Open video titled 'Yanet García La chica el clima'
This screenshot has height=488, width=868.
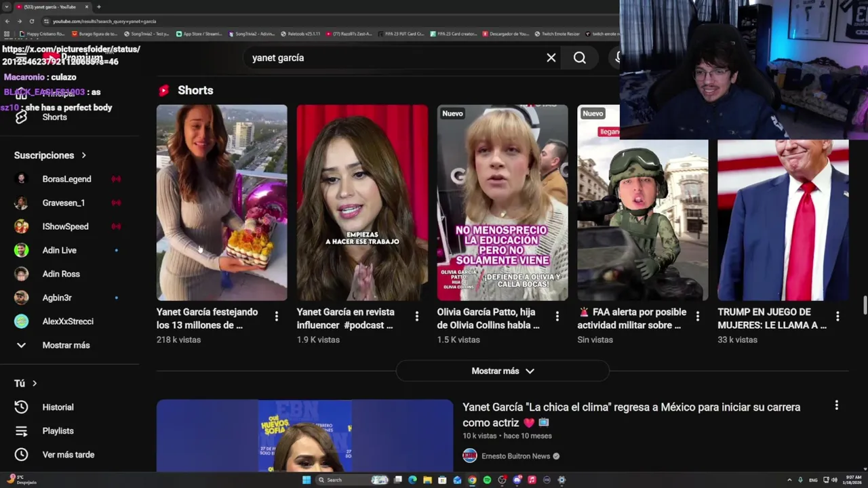click(631, 415)
